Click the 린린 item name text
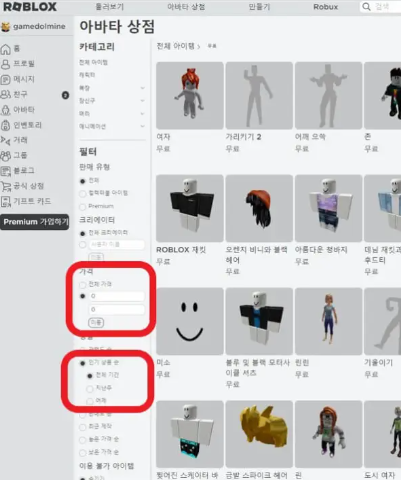This screenshot has height=480, width=401. [x=302, y=363]
